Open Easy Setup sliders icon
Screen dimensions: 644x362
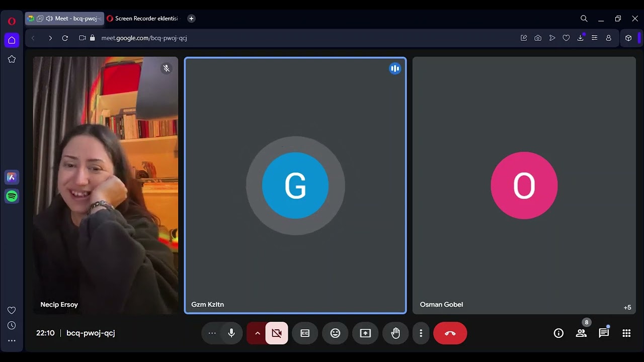pyautogui.click(x=594, y=38)
